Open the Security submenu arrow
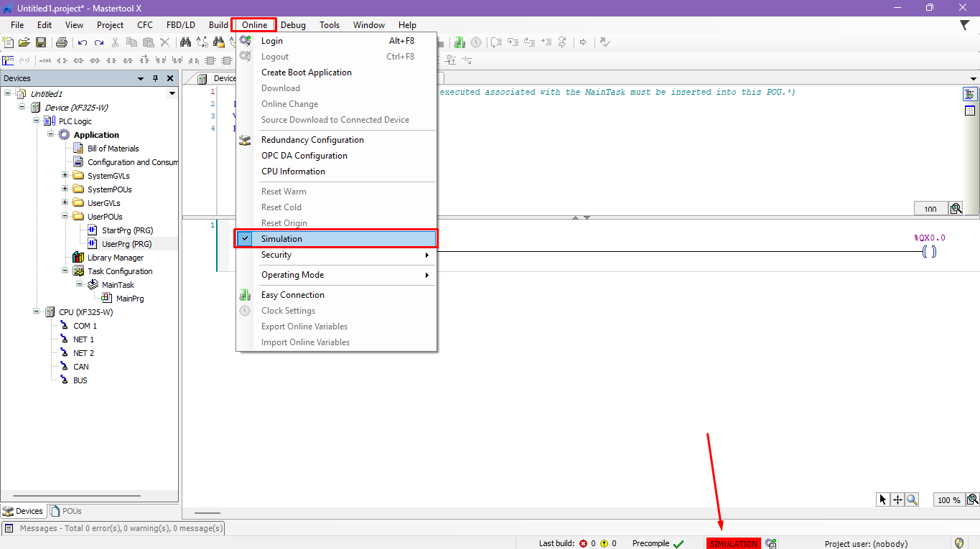The width and height of the screenshot is (980, 549). point(426,255)
